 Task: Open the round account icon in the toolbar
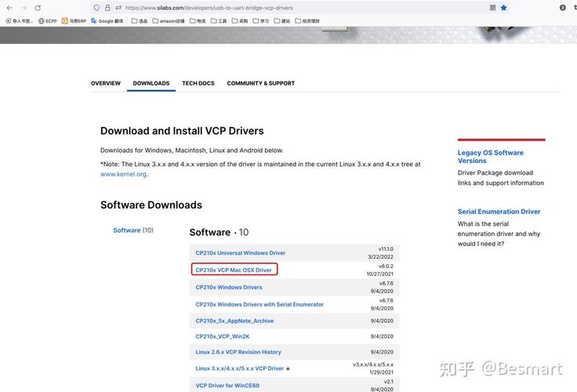point(563,7)
